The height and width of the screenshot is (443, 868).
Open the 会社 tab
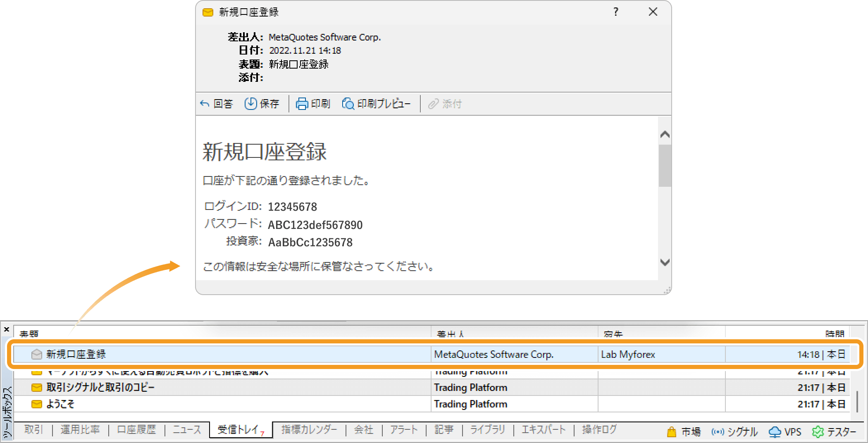click(x=364, y=430)
